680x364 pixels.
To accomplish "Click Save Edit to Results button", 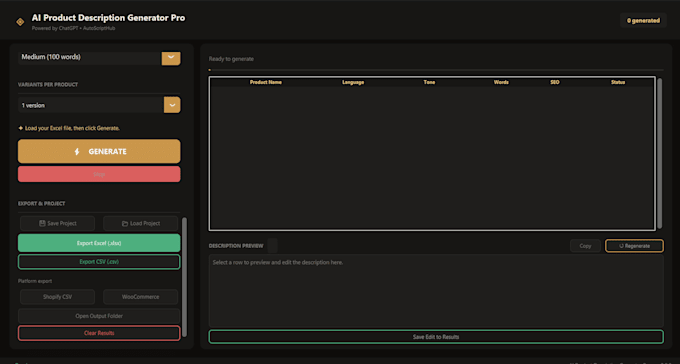I will (436, 337).
